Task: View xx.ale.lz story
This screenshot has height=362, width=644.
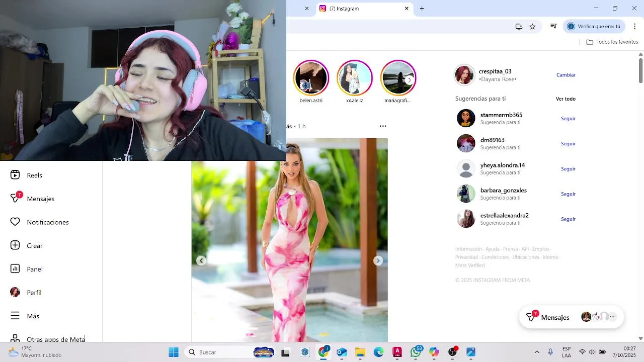Action: [x=355, y=78]
